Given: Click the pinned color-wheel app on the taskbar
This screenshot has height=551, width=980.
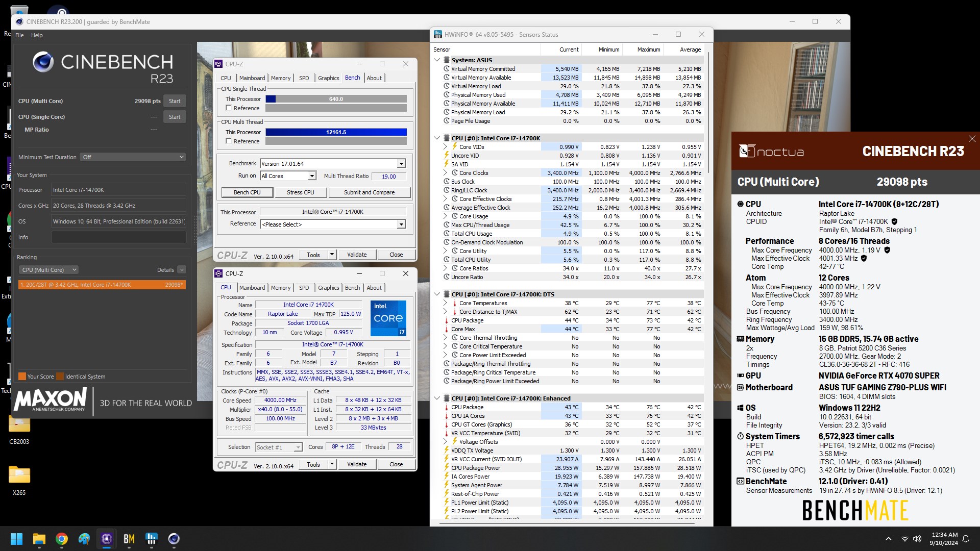Looking at the screenshot, I should (84, 539).
